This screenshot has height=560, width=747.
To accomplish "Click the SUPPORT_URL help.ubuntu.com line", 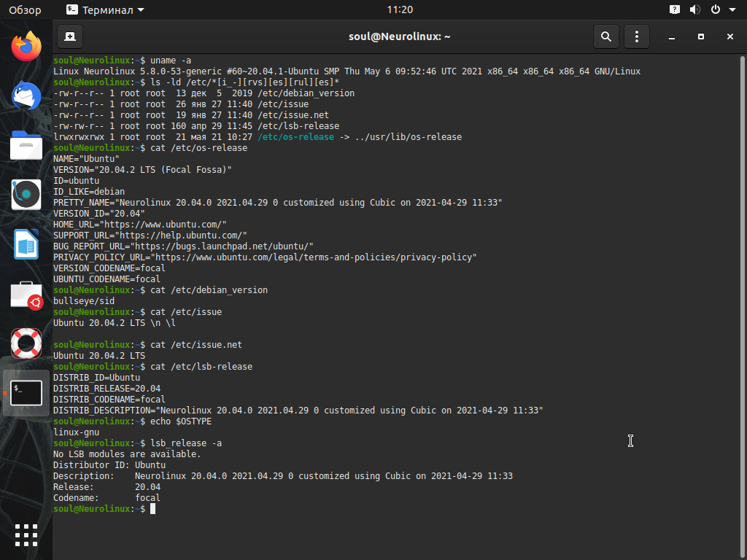I will pyautogui.click(x=150, y=236).
